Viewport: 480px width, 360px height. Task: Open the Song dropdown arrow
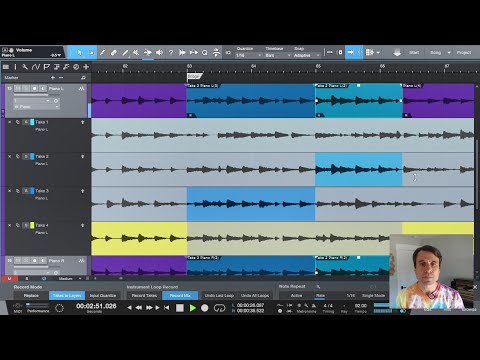(x=449, y=53)
